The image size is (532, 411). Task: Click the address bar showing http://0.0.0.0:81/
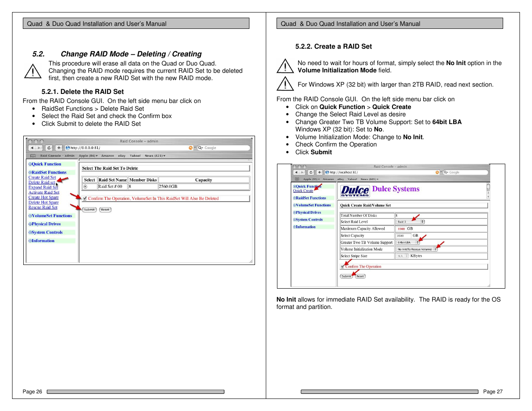pos(130,148)
